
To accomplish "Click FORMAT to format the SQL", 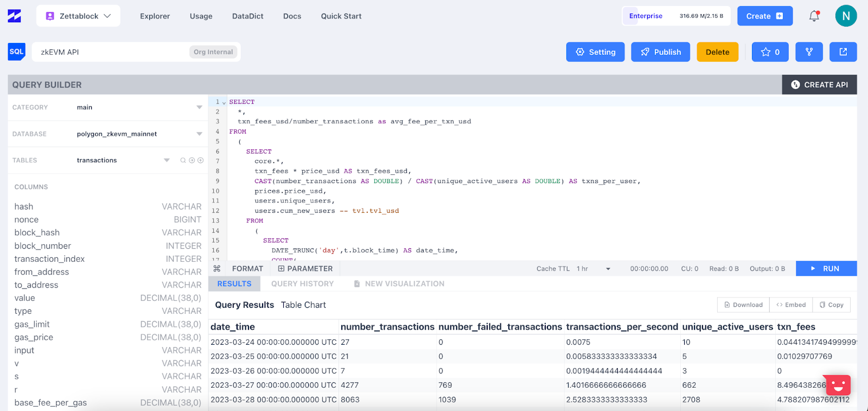I will (x=247, y=269).
